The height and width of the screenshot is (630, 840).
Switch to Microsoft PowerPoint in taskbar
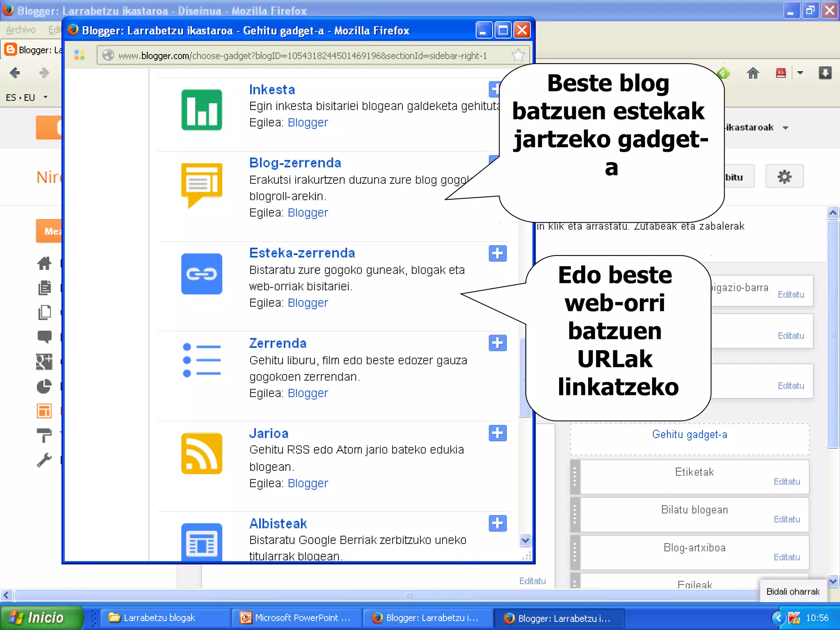296,618
